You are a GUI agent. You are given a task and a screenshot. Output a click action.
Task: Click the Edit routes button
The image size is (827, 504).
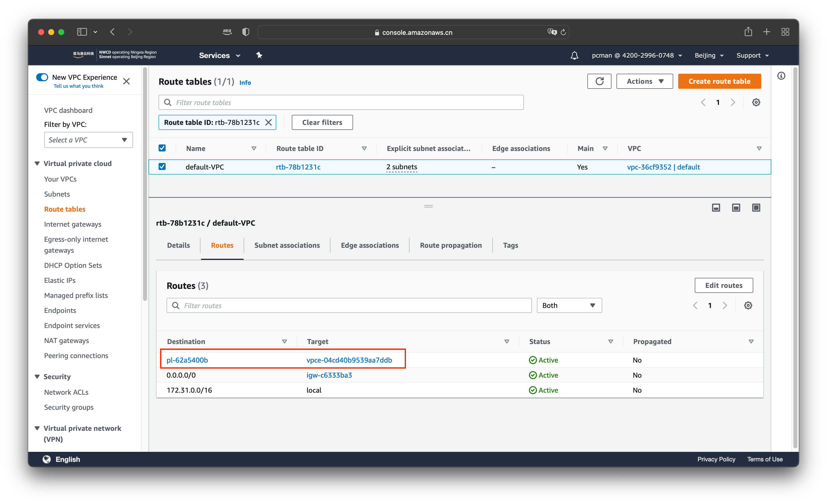click(723, 285)
